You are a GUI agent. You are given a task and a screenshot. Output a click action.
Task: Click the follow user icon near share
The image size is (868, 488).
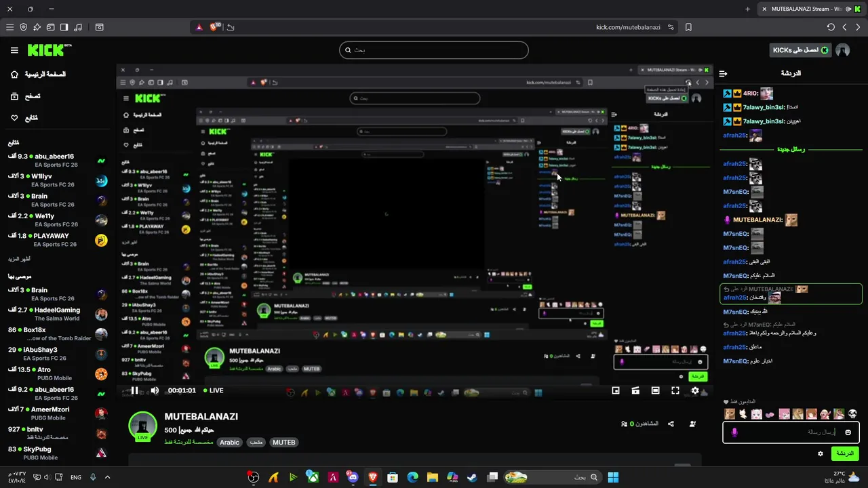click(x=692, y=424)
